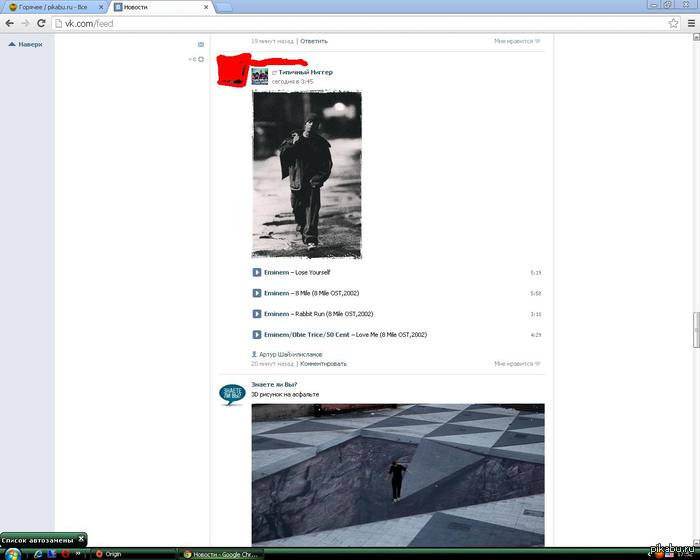Viewport: 700px width, 560px height.
Task: Play Eminem – 8 Mile track
Action: click(257, 293)
